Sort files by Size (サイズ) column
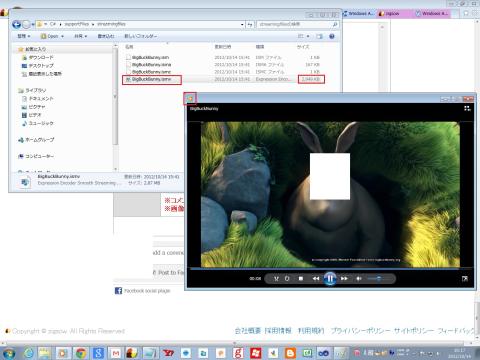 (303, 47)
